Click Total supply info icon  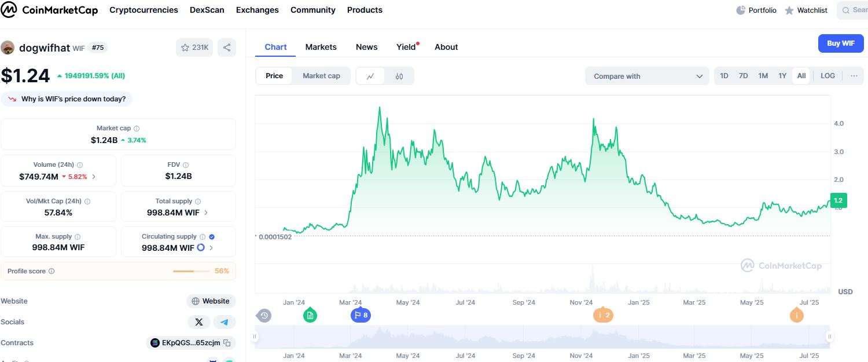pyautogui.click(x=198, y=202)
